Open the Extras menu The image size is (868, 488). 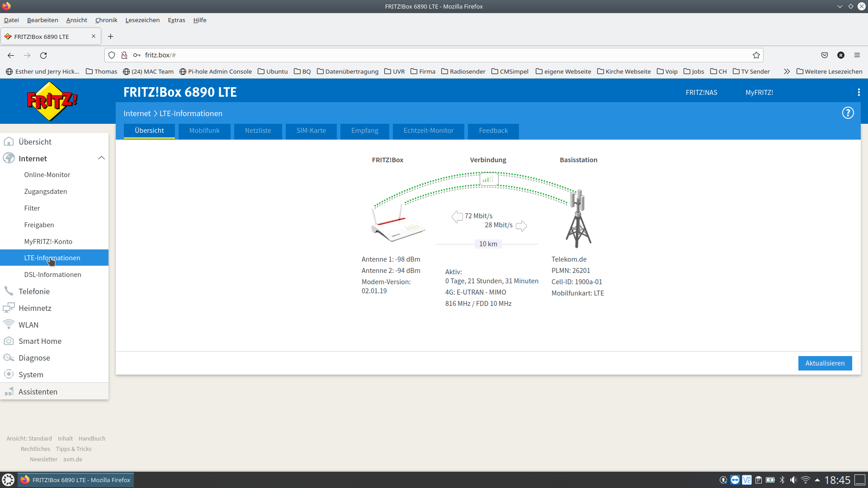176,20
